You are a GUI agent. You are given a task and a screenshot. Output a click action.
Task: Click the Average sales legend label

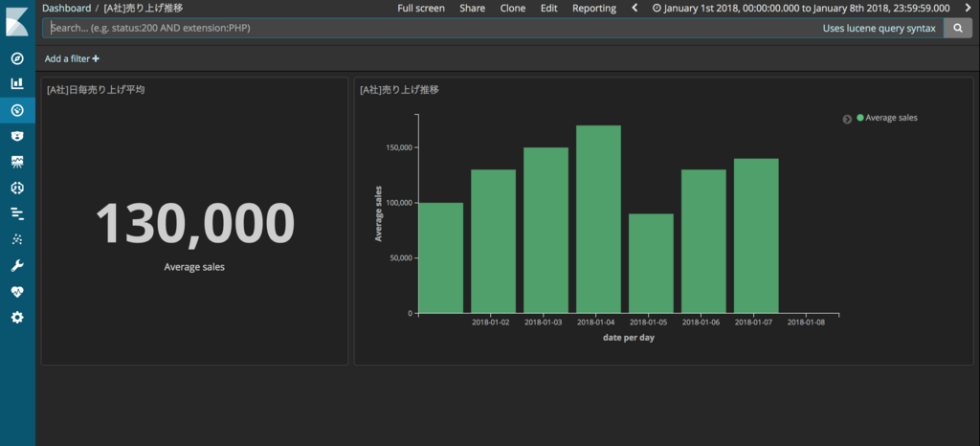click(891, 118)
